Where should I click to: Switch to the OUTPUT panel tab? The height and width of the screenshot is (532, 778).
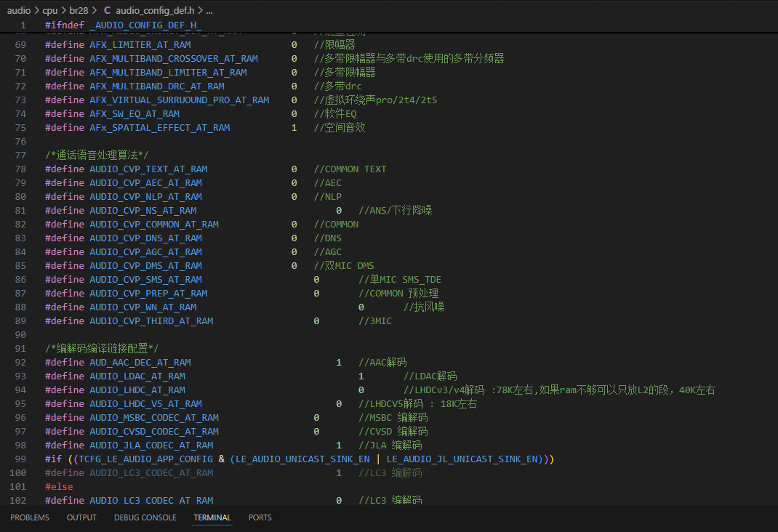click(81, 517)
